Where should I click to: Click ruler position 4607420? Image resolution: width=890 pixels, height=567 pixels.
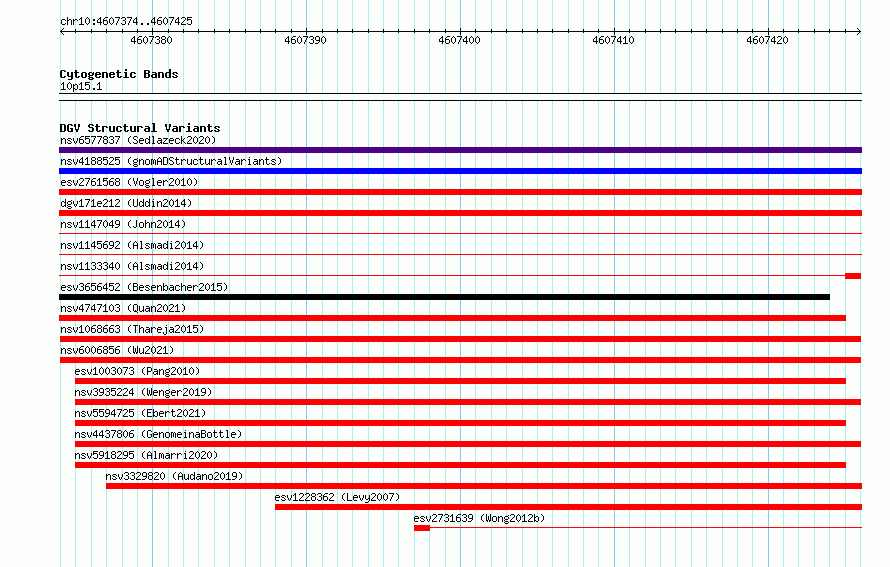(x=767, y=40)
